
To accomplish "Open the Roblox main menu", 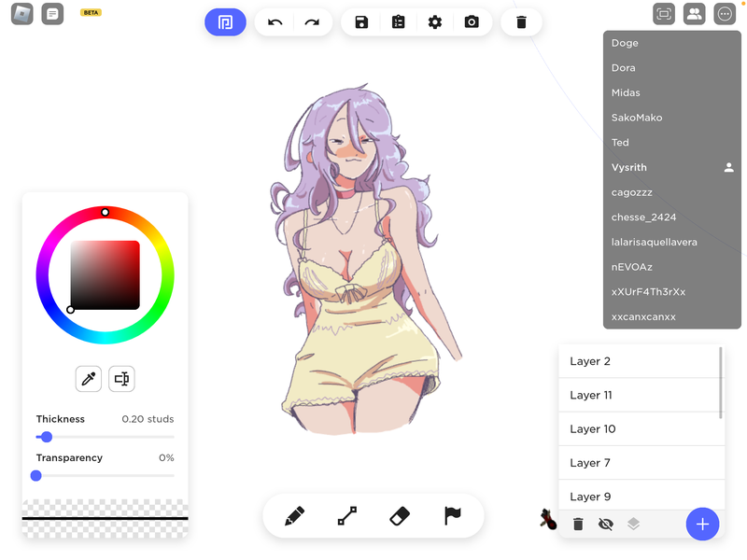I will [x=21, y=14].
